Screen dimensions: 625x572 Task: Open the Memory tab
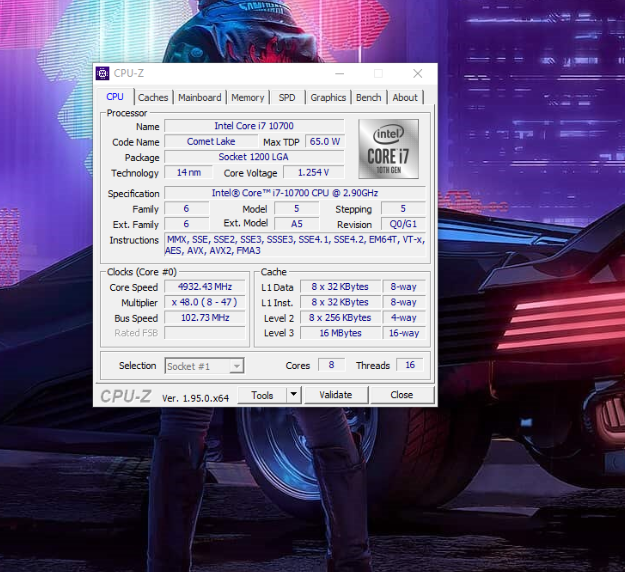(x=248, y=98)
